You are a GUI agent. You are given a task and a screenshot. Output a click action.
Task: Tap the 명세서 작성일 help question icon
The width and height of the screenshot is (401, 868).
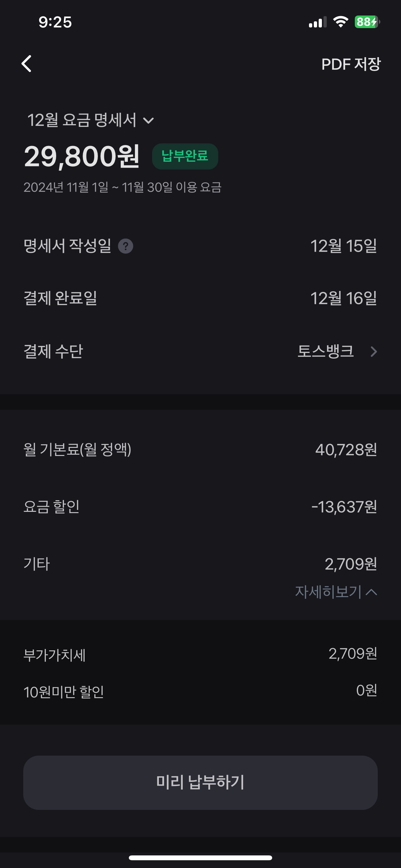click(x=125, y=246)
